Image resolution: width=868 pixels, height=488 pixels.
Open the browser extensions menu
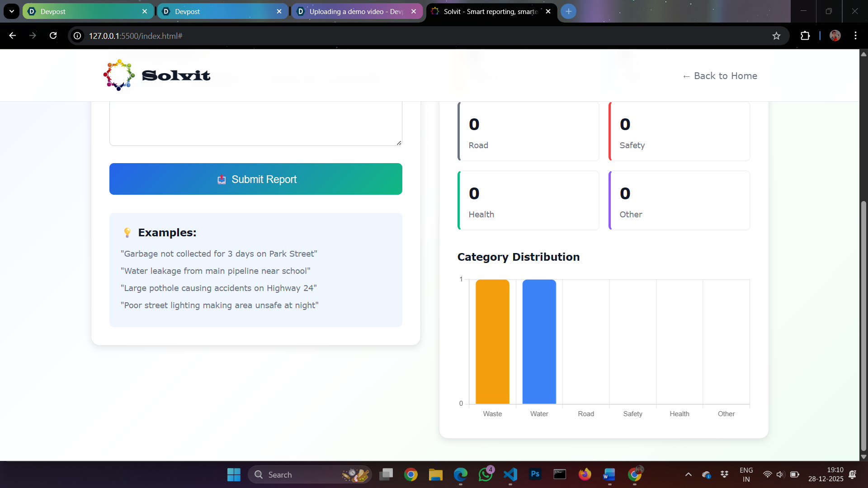point(805,36)
